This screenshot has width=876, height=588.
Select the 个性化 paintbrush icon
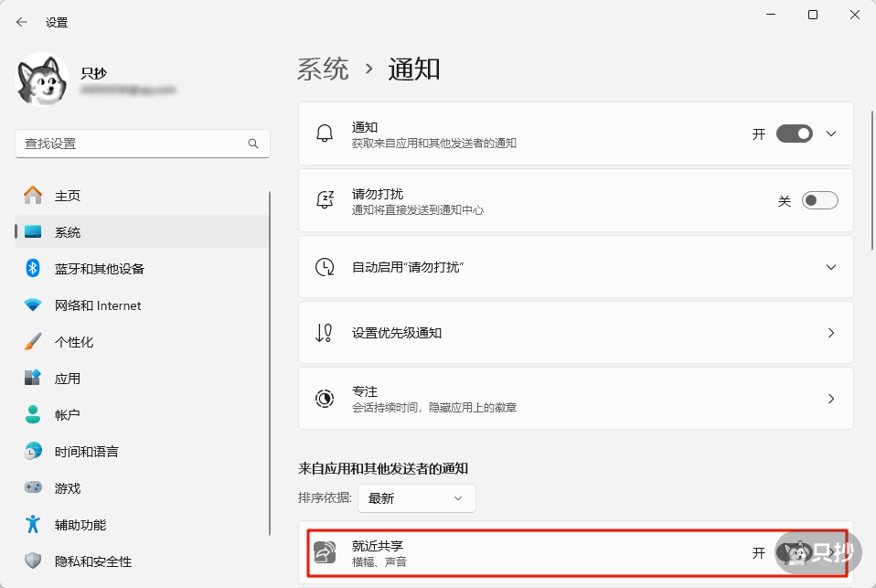tap(33, 342)
